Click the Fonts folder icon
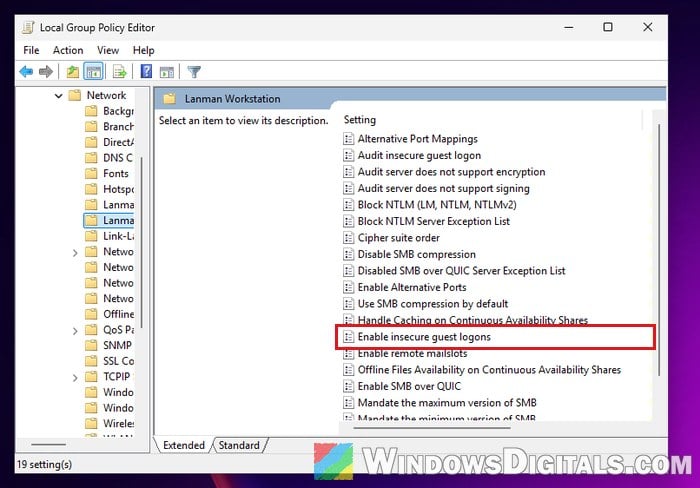Image resolution: width=700 pixels, height=488 pixels. coord(91,173)
